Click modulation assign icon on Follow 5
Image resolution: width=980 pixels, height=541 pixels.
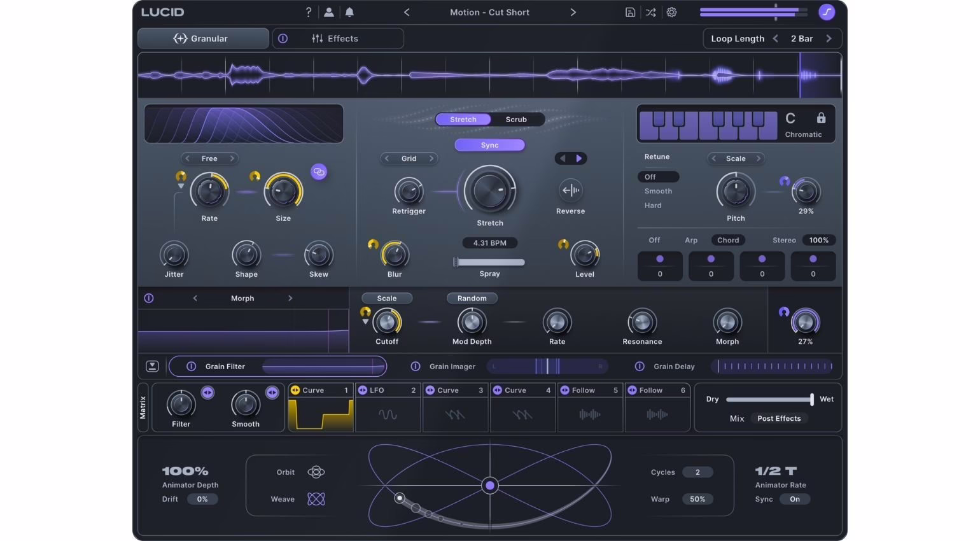click(565, 390)
